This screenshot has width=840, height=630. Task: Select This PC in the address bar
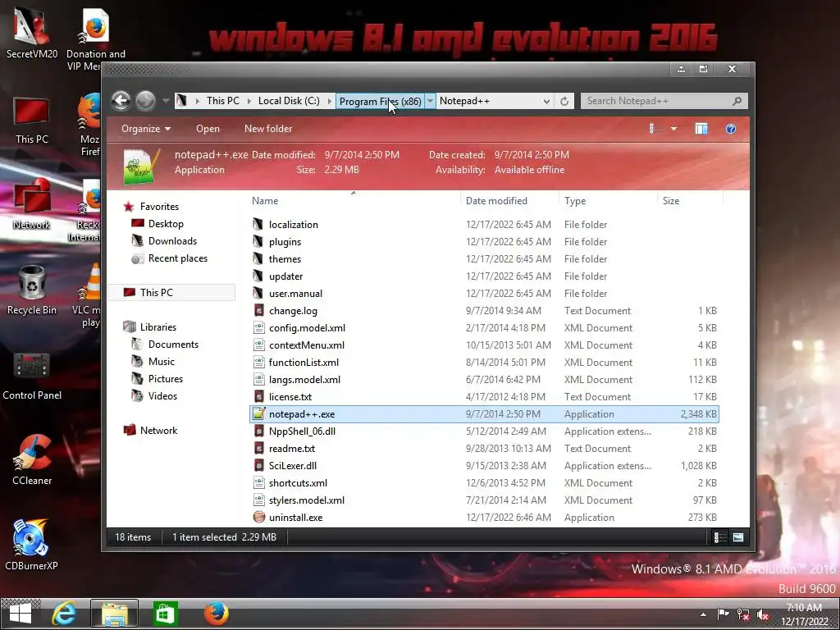pos(223,101)
